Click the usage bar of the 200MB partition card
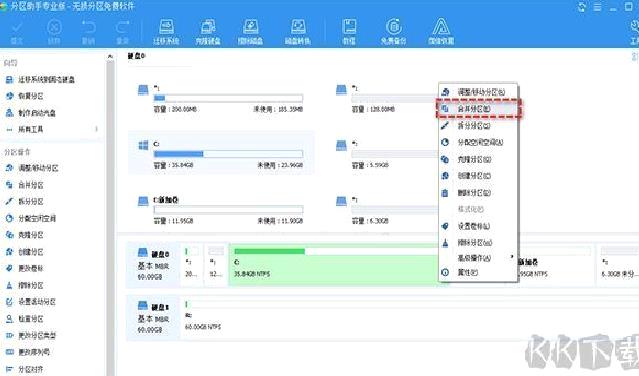 228,98
